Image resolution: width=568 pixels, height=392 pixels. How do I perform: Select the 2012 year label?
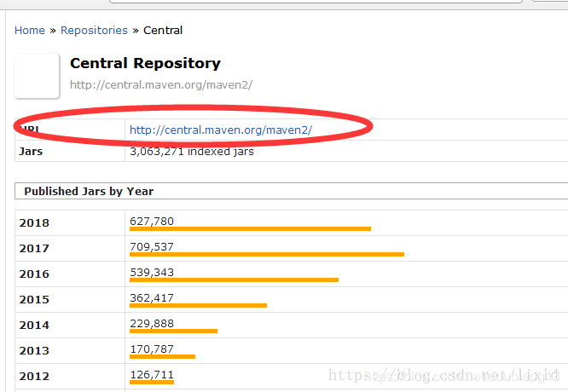click(x=34, y=377)
